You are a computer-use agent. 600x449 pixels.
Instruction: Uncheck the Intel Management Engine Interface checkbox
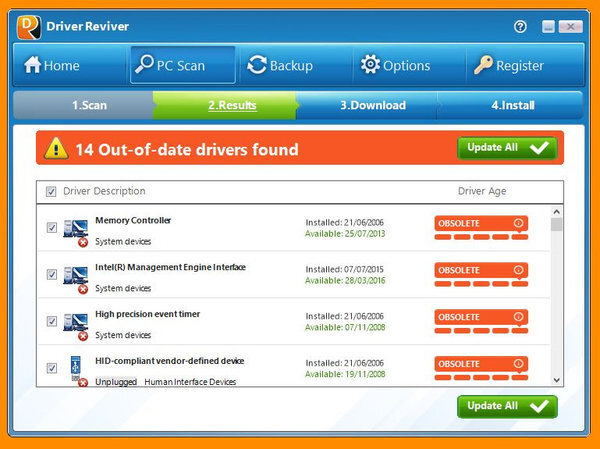click(52, 274)
